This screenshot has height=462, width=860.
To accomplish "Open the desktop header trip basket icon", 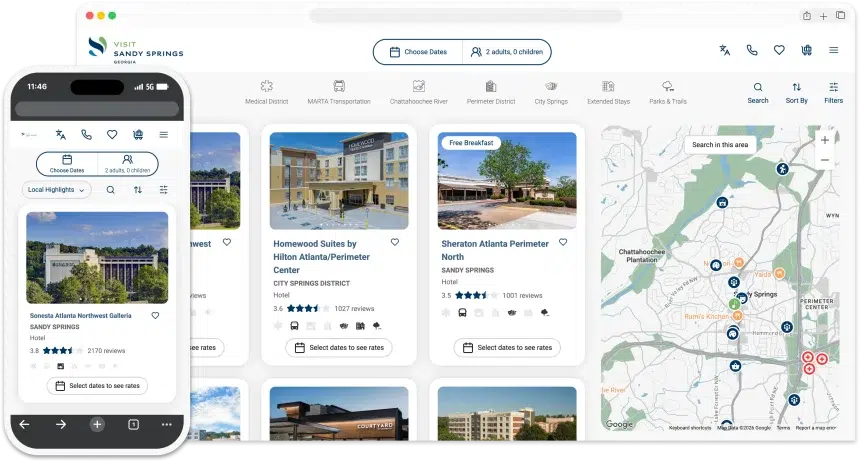I will tap(806, 50).
